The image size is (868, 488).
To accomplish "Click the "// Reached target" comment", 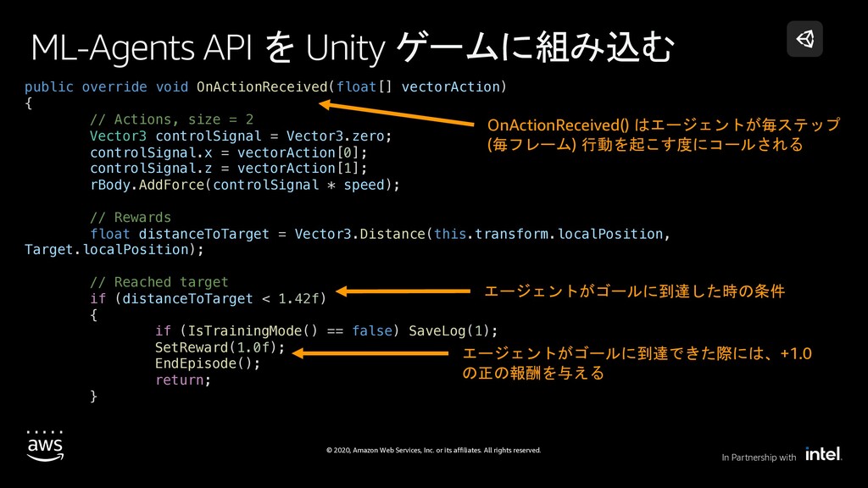I will point(159,282).
